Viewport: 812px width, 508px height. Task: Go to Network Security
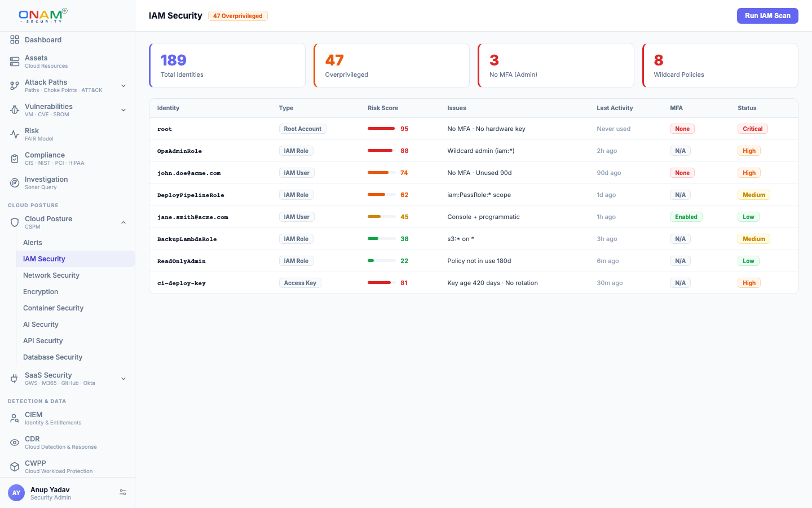coord(76,275)
